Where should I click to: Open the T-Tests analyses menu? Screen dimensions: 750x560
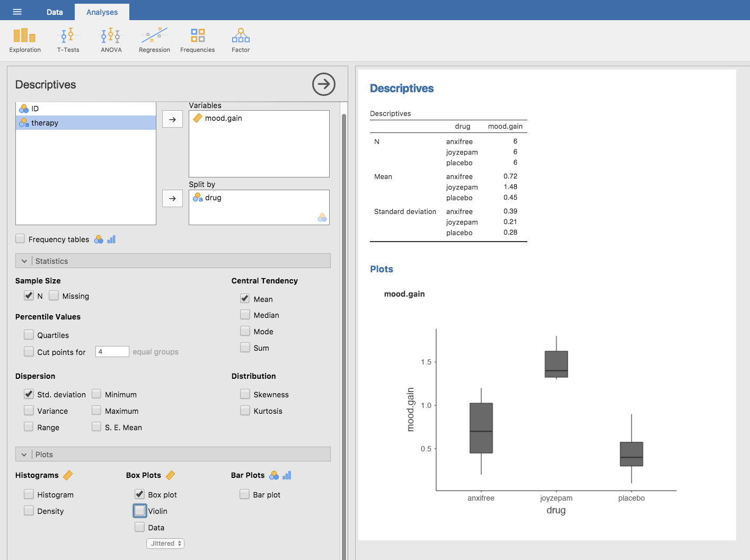tap(68, 41)
